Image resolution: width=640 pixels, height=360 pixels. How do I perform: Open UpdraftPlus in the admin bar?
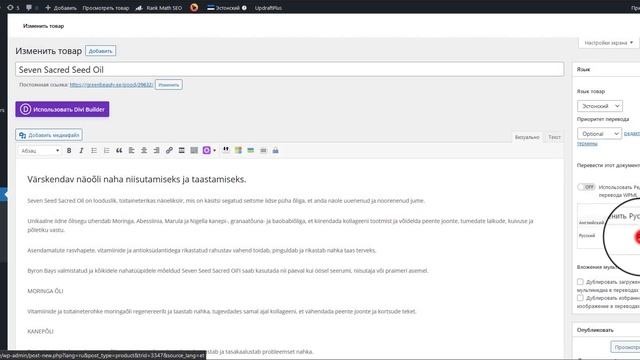coord(268,7)
